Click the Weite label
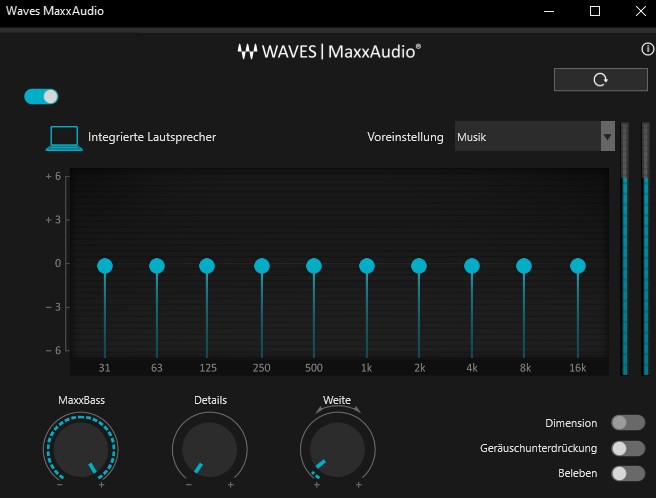The width and height of the screenshot is (656, 498). click(x=337, y=400)
